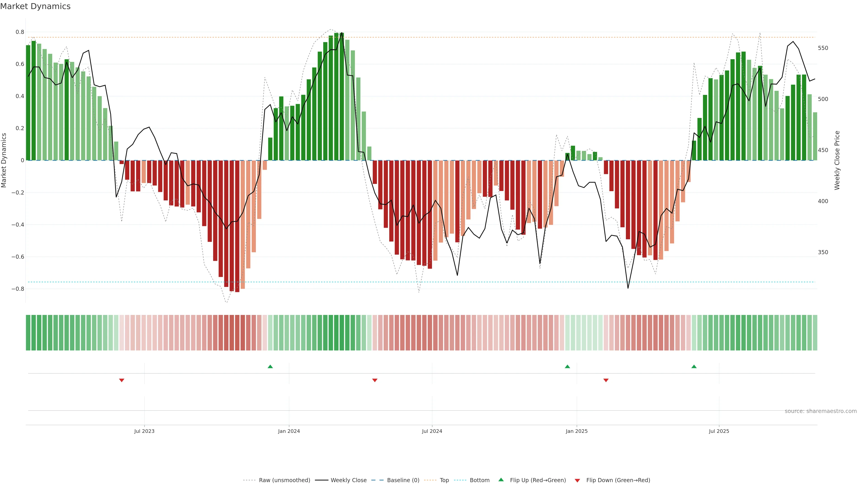Click the Market Dynamics chart title
The image size is (868, 488).
point(35,6)
